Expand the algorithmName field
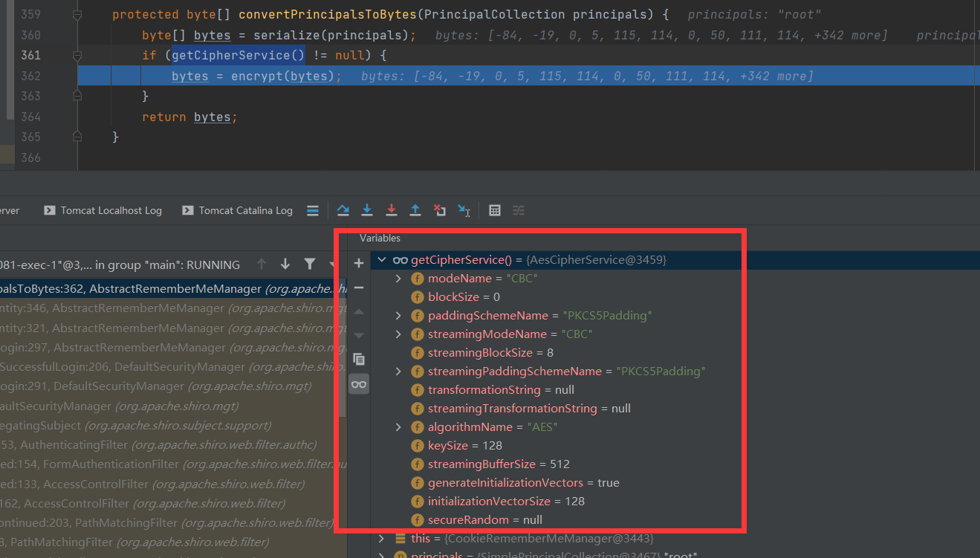The height and width of the screenshot is (558, 980). click(398, 427)
